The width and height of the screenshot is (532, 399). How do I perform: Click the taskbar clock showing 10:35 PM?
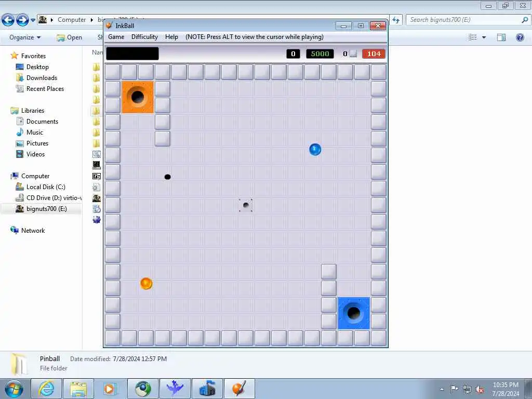click(x=506, y=389)
